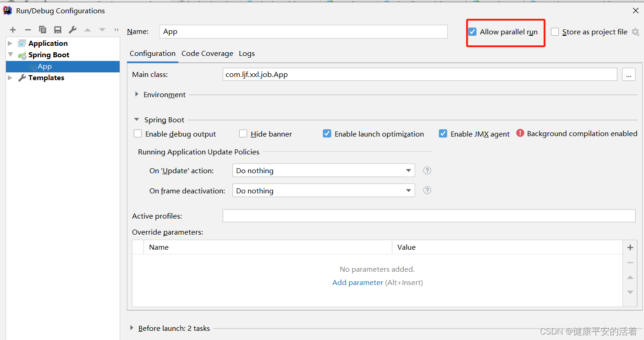Viewport: 644px width, 340px height.
Task: Click the IntelliJ logo in title bar
Action: point(7,11)
